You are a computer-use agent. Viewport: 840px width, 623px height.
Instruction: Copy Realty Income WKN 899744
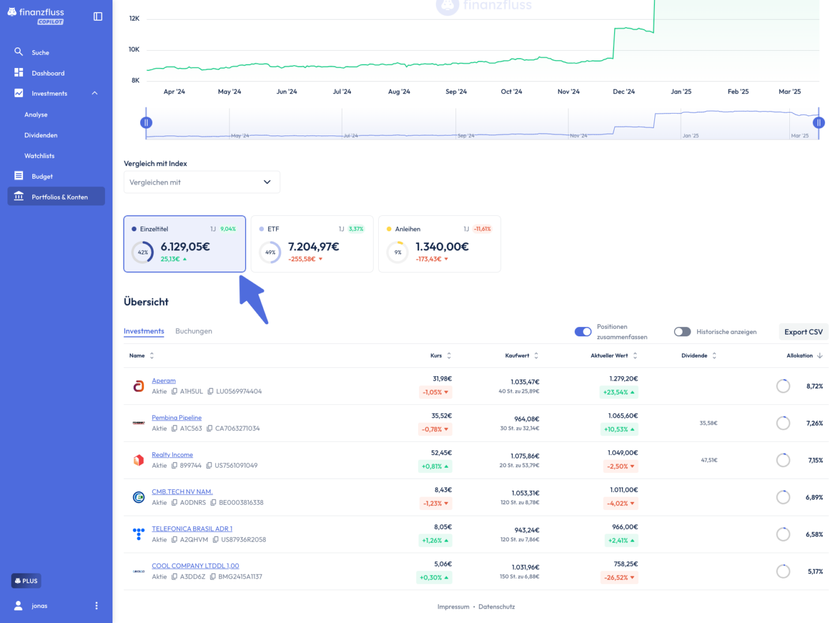tap(174, 466)
